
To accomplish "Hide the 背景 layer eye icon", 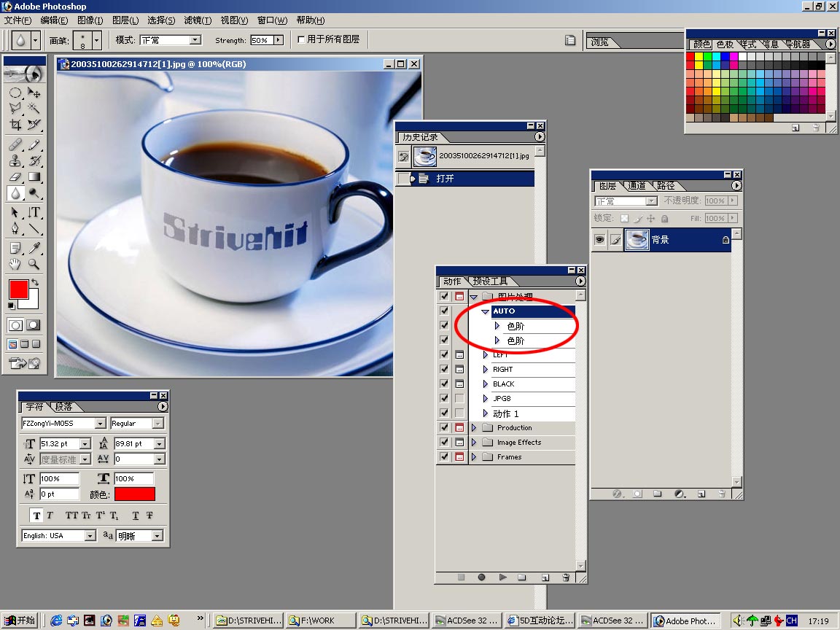I will (x=599, y=239).
